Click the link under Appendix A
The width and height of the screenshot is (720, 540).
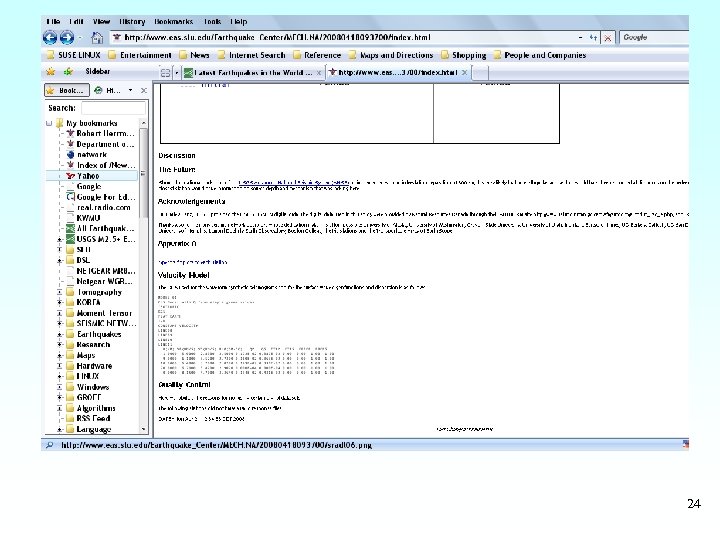click(192, 262)
